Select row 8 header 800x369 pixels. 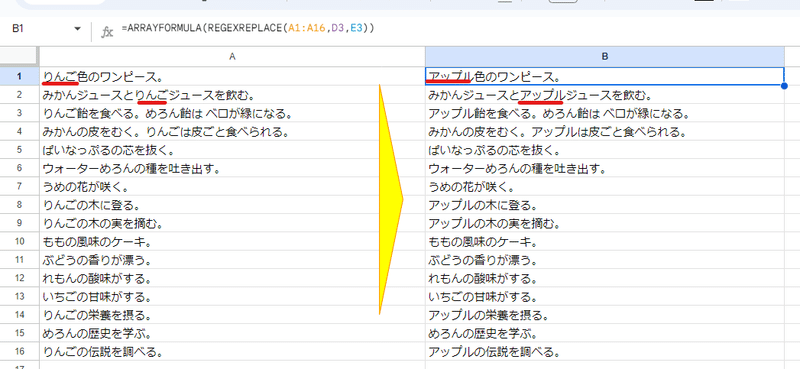coord(19,205)
